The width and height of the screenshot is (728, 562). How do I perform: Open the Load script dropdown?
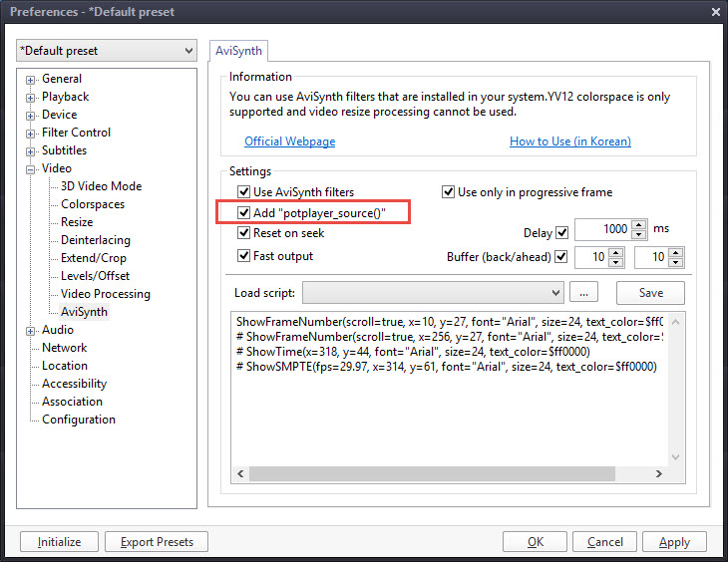433,292
